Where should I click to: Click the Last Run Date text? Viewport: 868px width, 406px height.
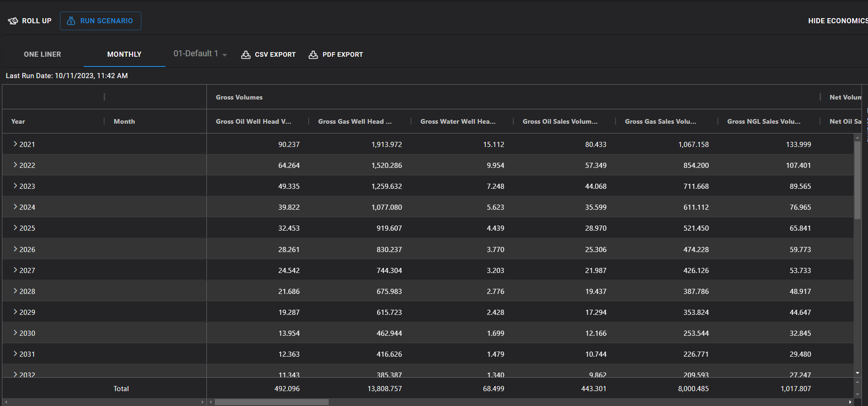(x=66, y=76)
